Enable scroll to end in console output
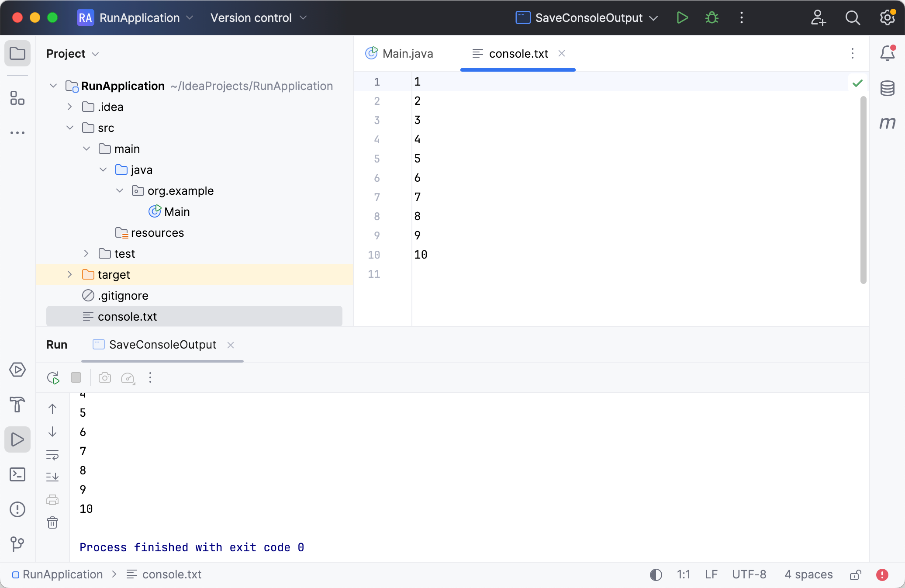Screen dimensions: 905x588 [x=52, y=476]
